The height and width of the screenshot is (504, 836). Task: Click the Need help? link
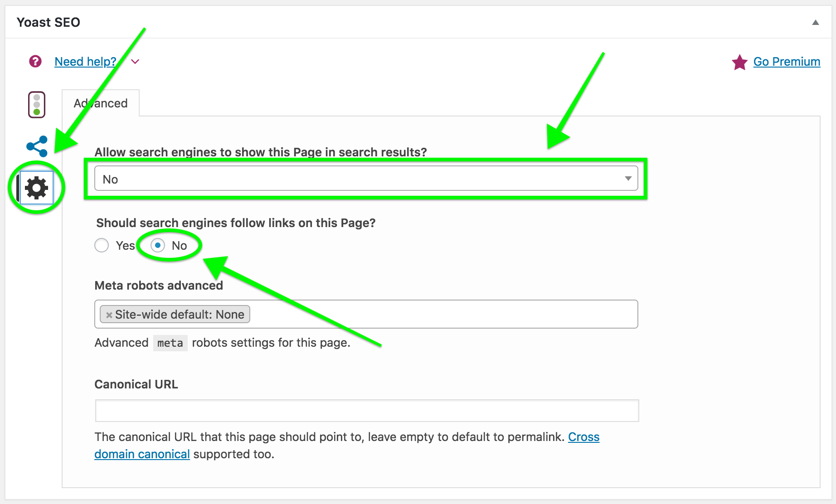coord(85,62)
